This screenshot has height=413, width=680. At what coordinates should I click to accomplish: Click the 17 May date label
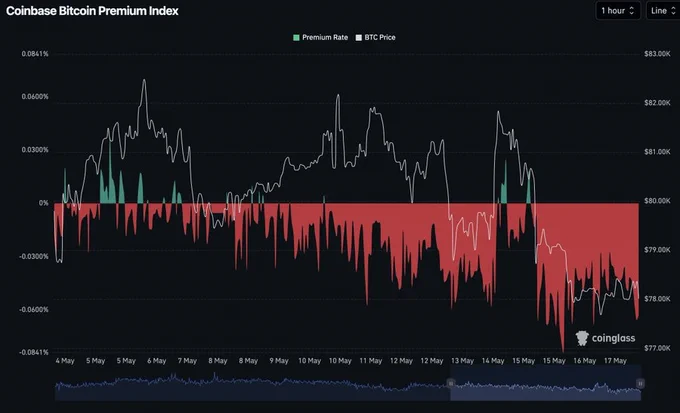pyautogui.click(x=615, y=361)
